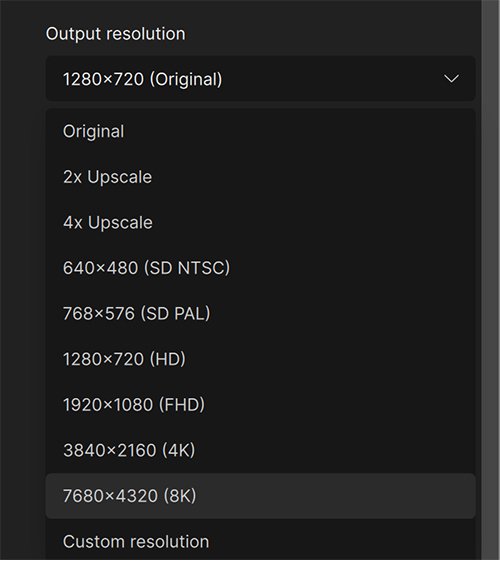Switch output to the 4K preset

tap(260, 450)
